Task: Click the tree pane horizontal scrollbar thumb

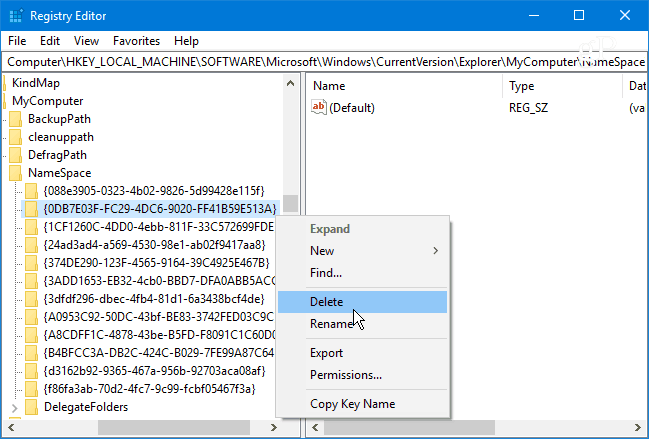Action: click(x=174, y=427)
